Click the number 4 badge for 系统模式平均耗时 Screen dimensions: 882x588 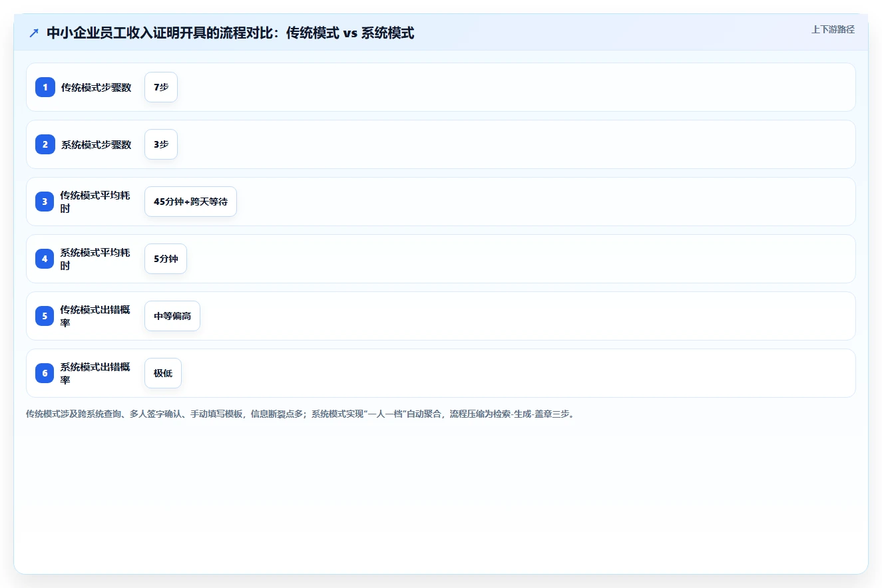(45, 259)
